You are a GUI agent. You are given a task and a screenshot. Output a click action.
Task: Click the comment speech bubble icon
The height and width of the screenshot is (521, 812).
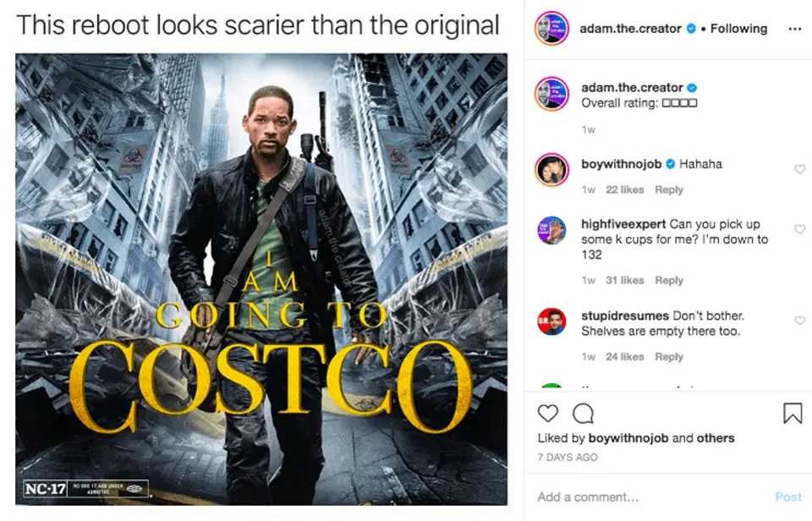(583, 414)
